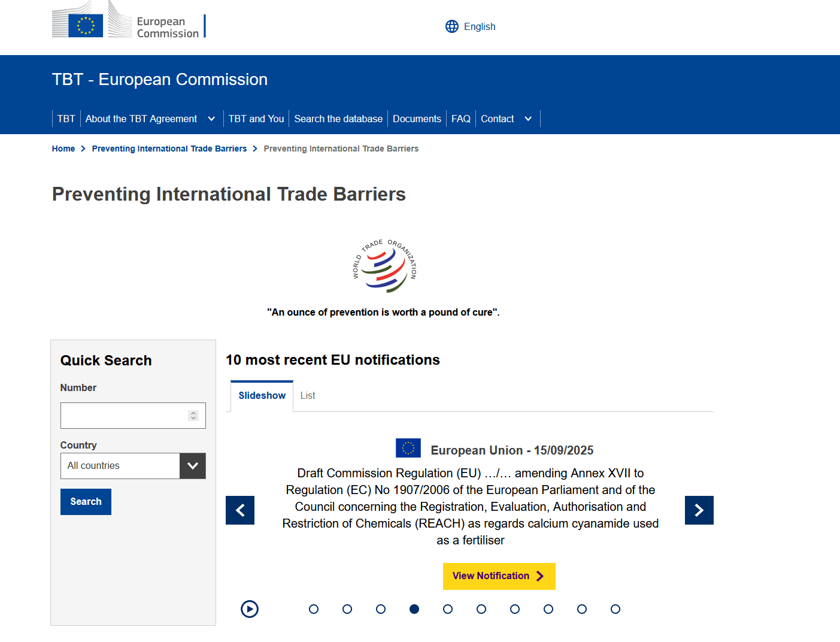The image size is (840, 642).
Task: Open the FAQ menu item
Action: 461,119
